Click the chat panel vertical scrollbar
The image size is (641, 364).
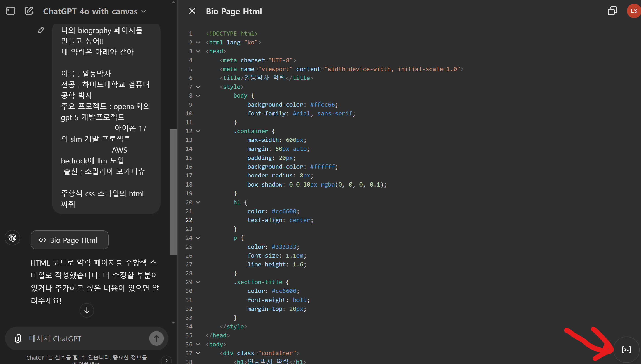[173, 192]
